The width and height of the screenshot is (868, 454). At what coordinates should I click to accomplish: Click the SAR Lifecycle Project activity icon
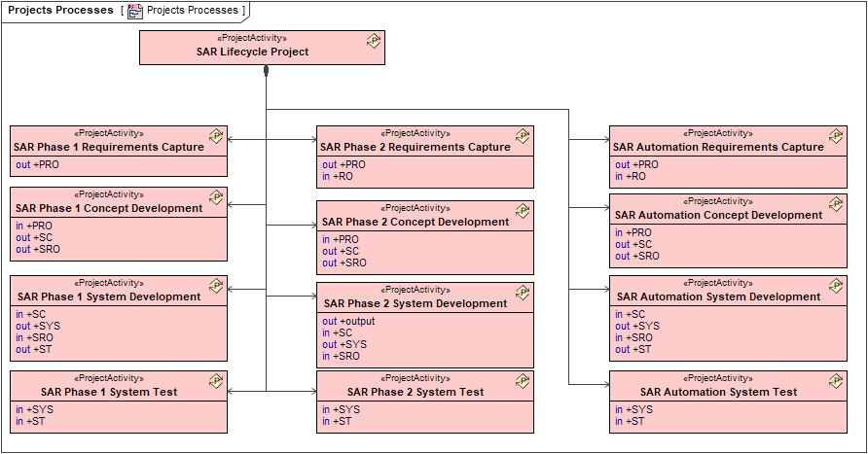374,41
